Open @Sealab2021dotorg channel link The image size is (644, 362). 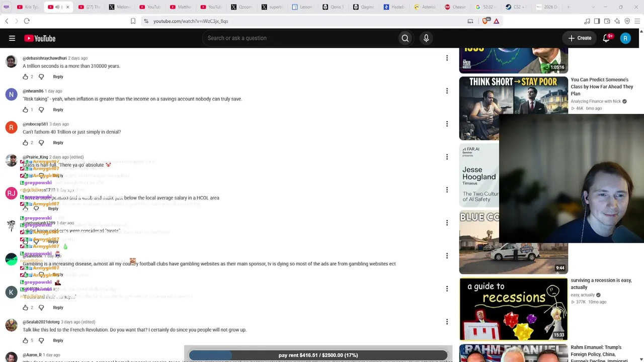(x=41, y=322)
